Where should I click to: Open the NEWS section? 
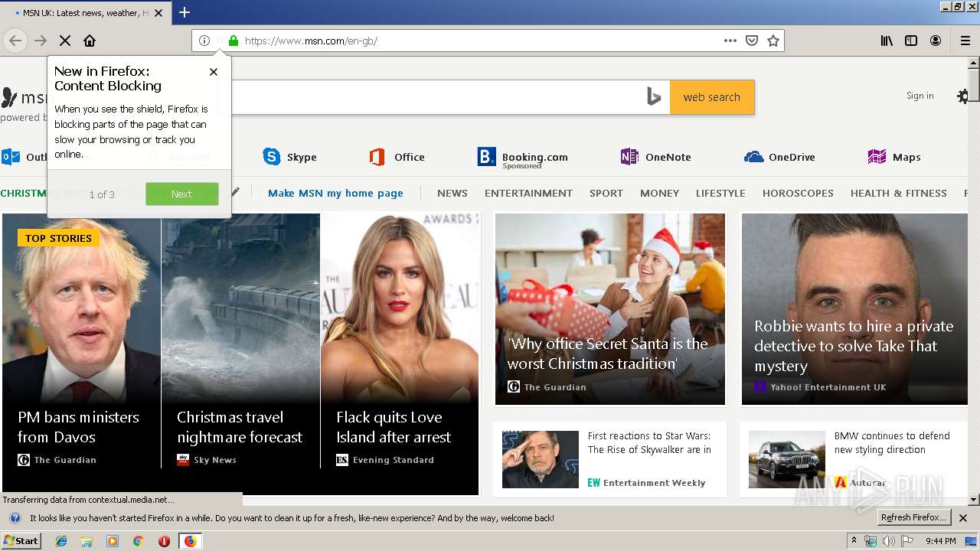(x=452, y=193)
